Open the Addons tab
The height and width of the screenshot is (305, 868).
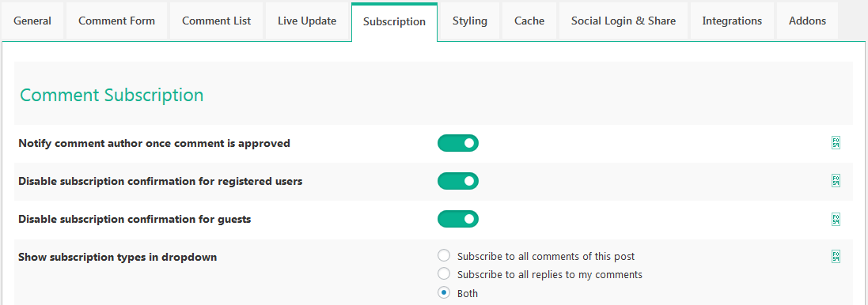pyautogui.click(x=808, y=21)
